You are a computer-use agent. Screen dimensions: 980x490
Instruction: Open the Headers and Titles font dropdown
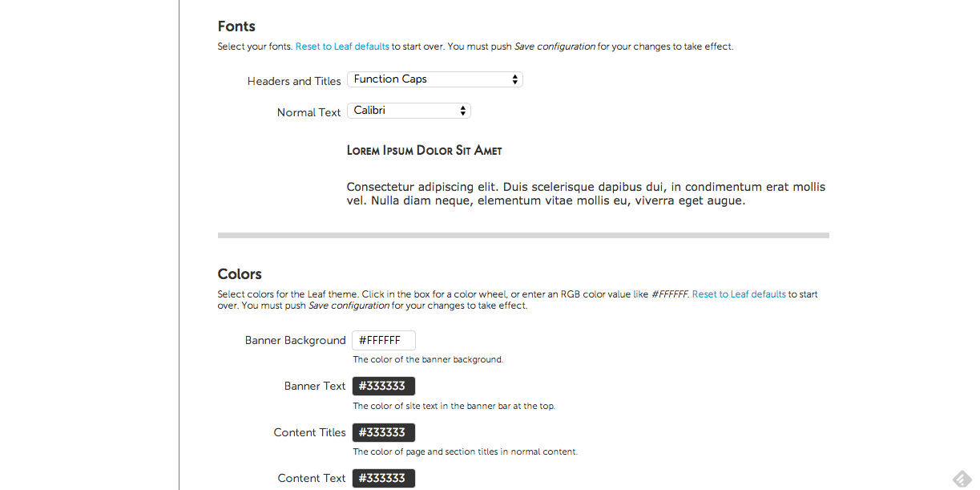(x=435, y=79)
